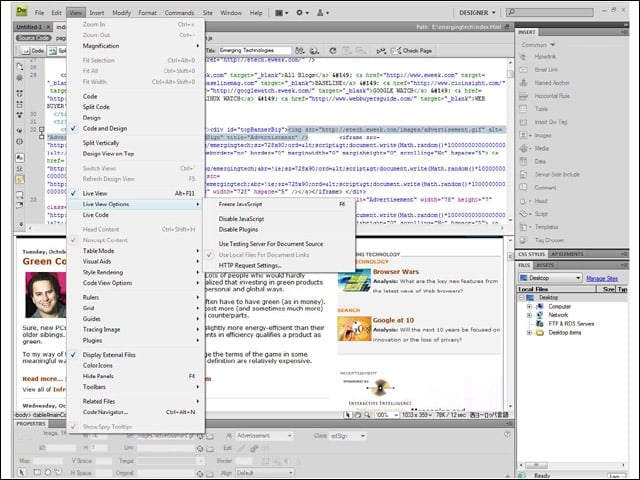The width and height of the screenshot is (640, 480).
Task: Click the Templates icon in Insert panel
Action: click(x=524, y=227)
